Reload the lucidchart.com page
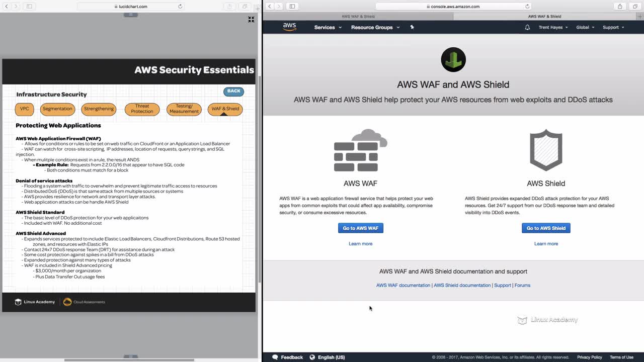This screenshot has width=644, height=362. point(180,7)
